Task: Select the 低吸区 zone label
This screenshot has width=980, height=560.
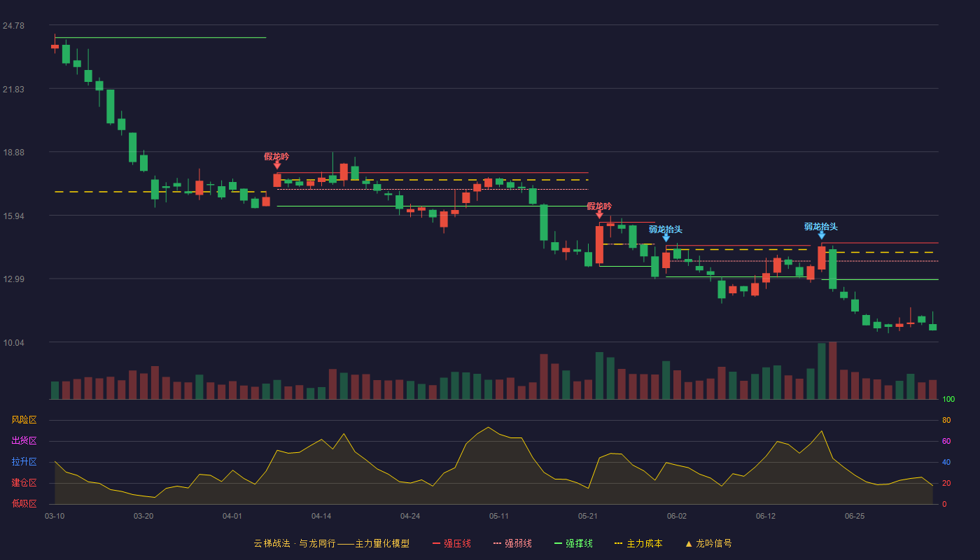Action: [24, 503]
